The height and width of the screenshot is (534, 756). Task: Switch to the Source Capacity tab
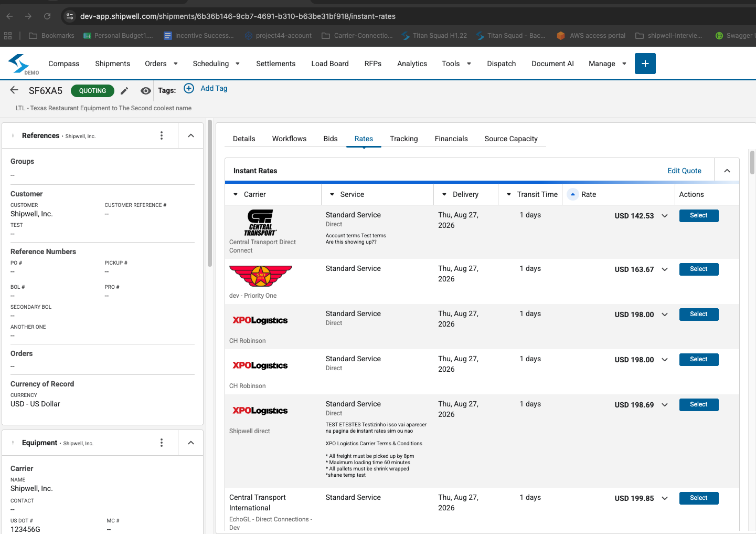click(x=511, y=139)
